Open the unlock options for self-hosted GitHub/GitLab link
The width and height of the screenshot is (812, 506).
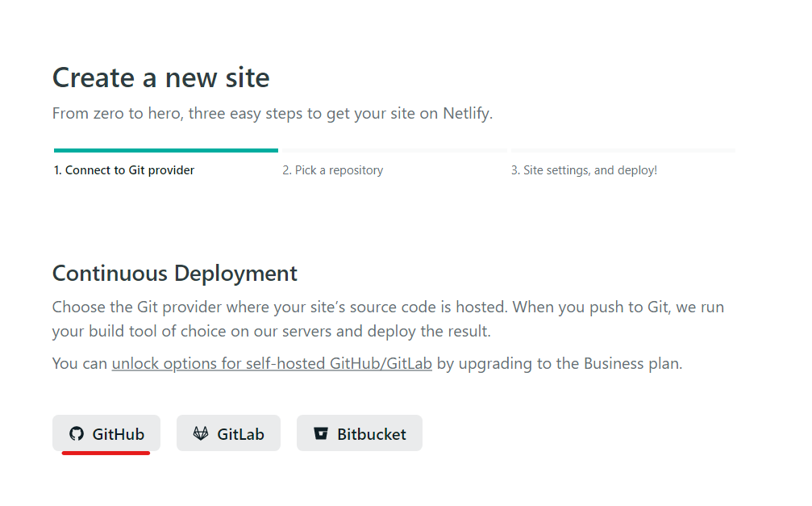tap(272, 363)
